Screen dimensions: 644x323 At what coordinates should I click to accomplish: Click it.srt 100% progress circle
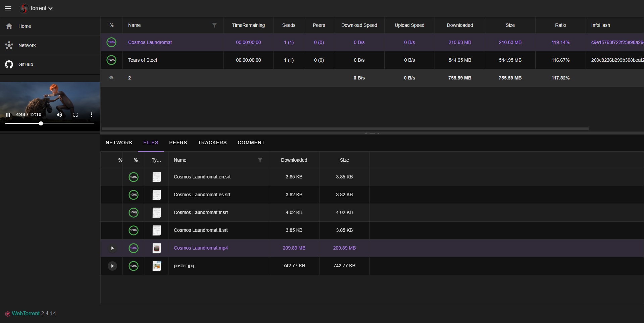point(134,230)
